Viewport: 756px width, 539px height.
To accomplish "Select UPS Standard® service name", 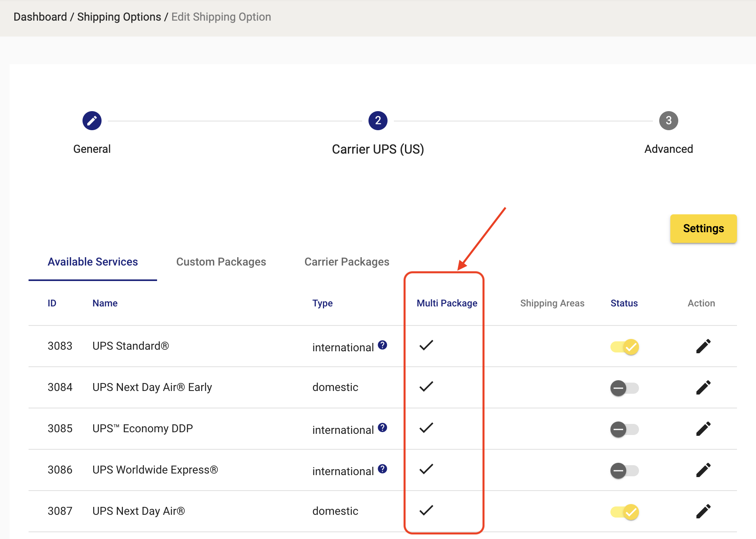I will coord(130,346).
